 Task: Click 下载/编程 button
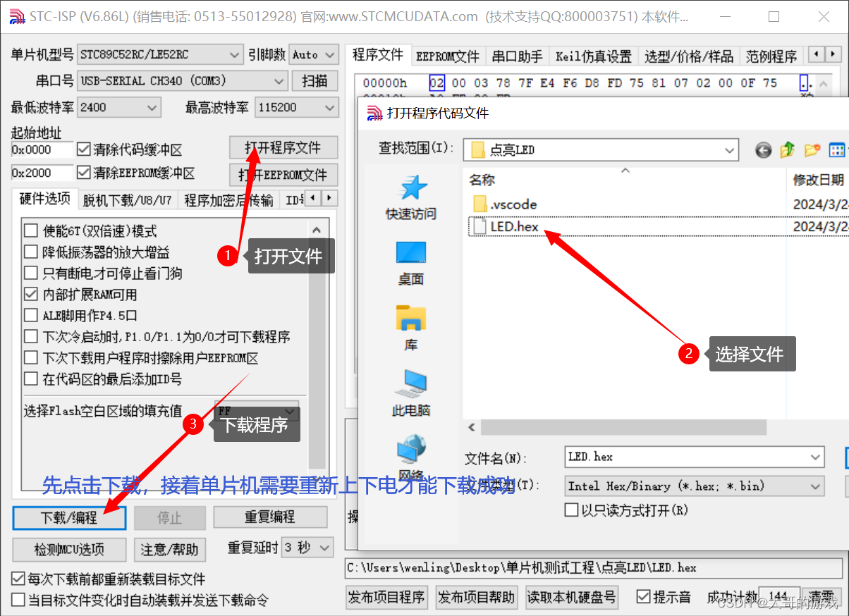pos(69,517)
